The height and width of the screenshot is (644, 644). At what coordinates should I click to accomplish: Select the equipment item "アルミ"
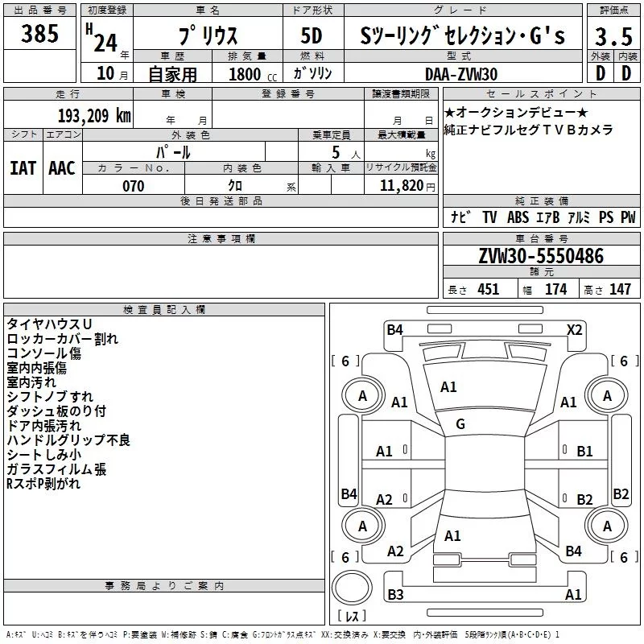coord(579,217)
